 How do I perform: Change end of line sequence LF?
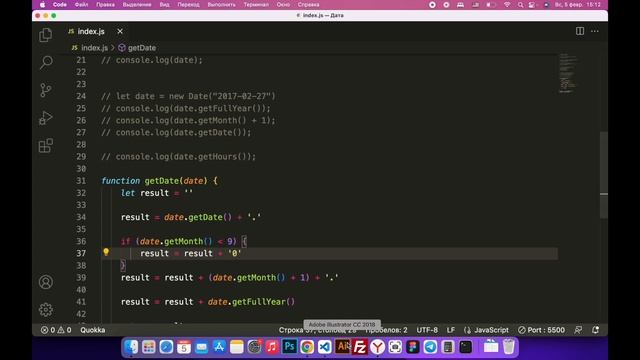pos(451,330)
